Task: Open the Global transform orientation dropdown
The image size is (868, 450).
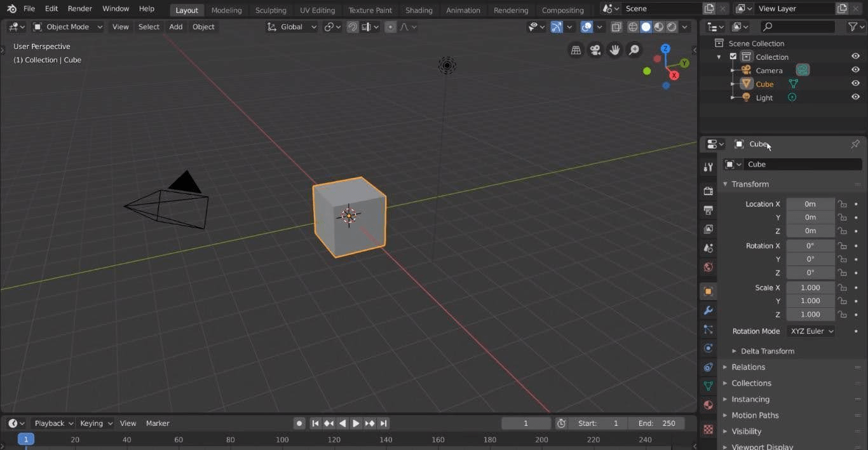Action: coord(292,27)
